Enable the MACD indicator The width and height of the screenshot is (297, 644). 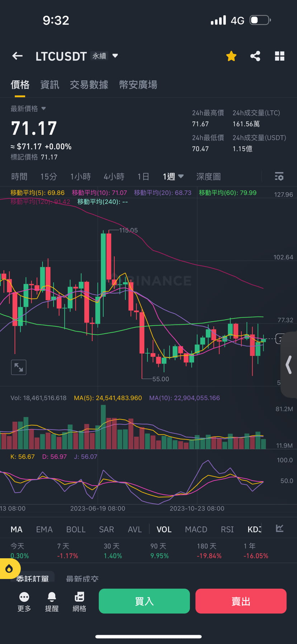pos(196,529)
